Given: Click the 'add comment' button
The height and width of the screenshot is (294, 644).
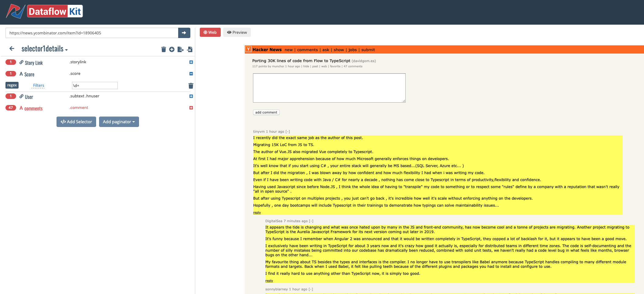Looking at the screenshot, I should pyautogui.click(x=266, y=112).
